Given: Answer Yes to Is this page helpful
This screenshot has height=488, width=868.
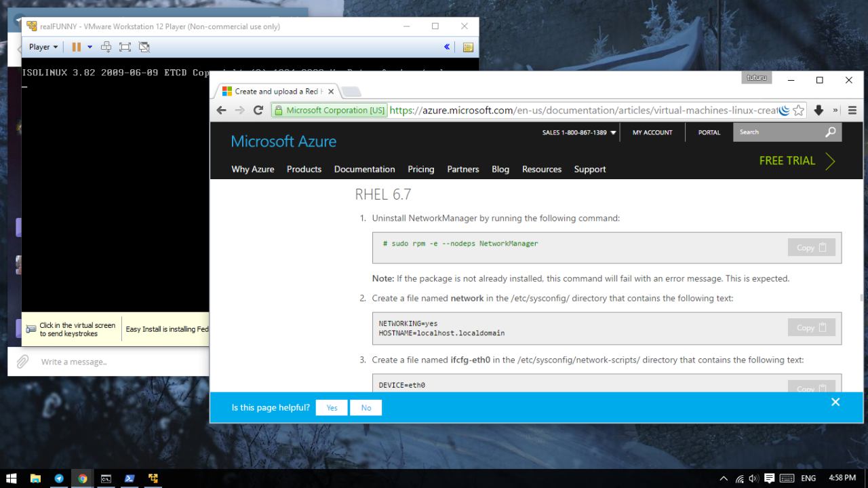Looking at the screenshot, I should (332, 408).
